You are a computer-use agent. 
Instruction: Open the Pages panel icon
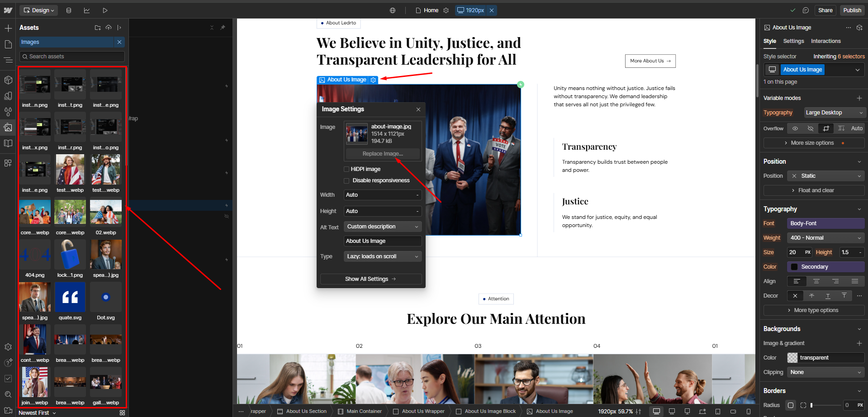[x=8, y=44]
